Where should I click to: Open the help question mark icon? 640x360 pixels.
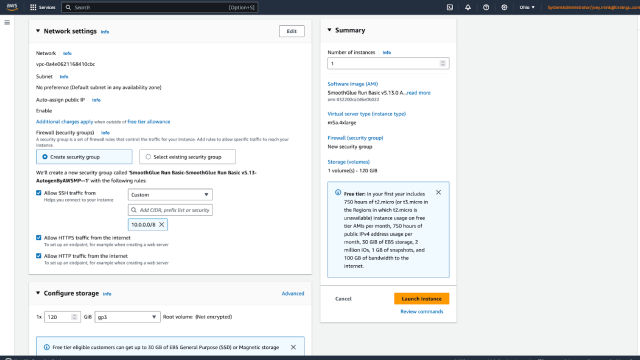486,7
